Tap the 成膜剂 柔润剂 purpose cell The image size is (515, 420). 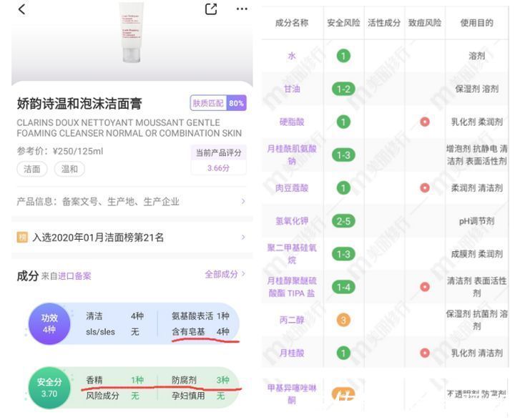coord(476,254)
